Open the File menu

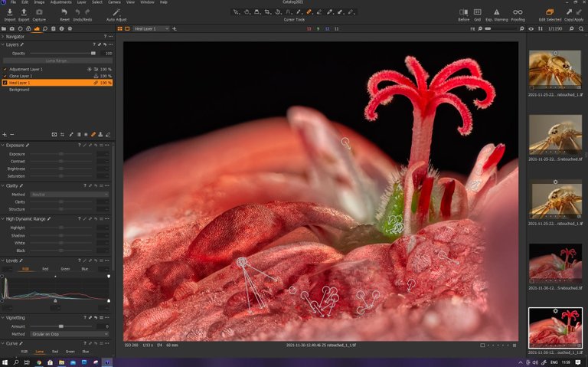coord(13,2)
